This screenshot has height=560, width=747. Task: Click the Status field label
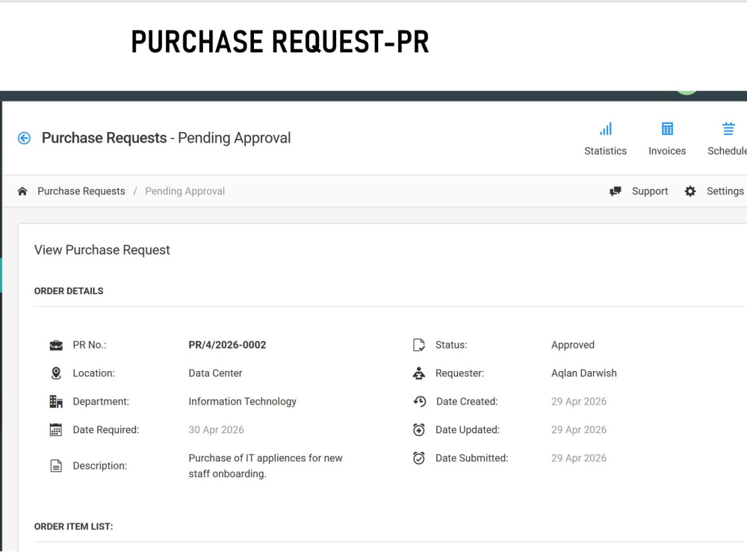point(451,345)
